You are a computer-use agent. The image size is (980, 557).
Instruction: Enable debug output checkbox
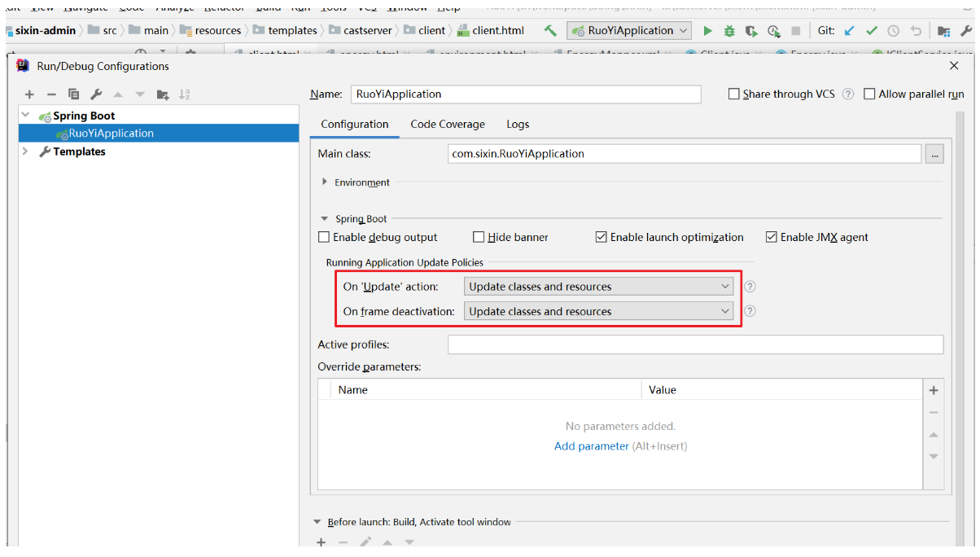pos(324,237)
